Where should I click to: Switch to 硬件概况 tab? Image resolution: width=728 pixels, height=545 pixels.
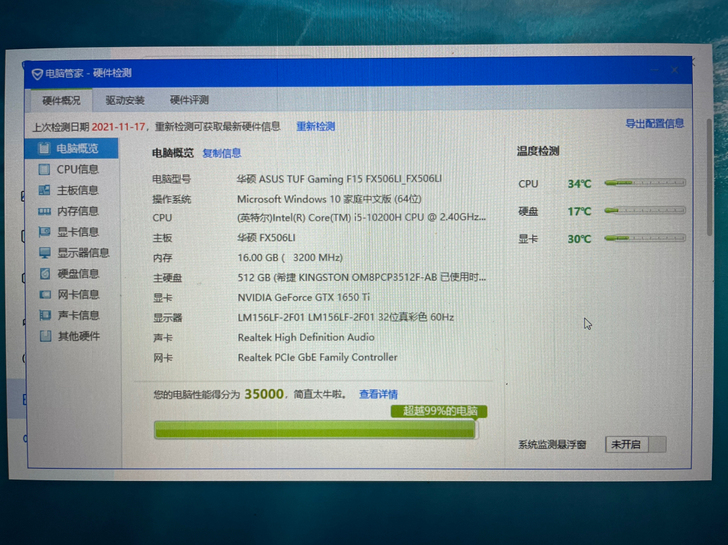61,100
